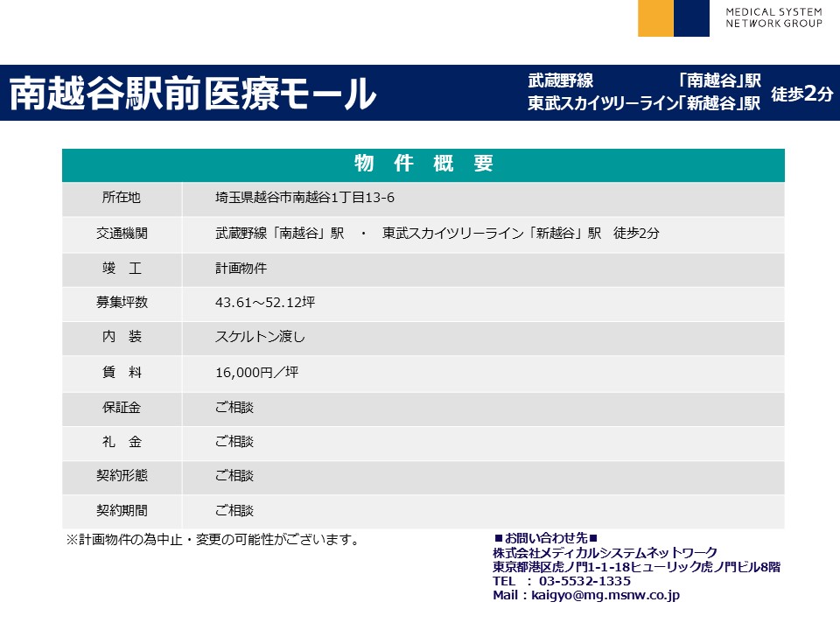
Task: Select the '内 装' row label
Action: pyautogui.click(x=122, y=336)
